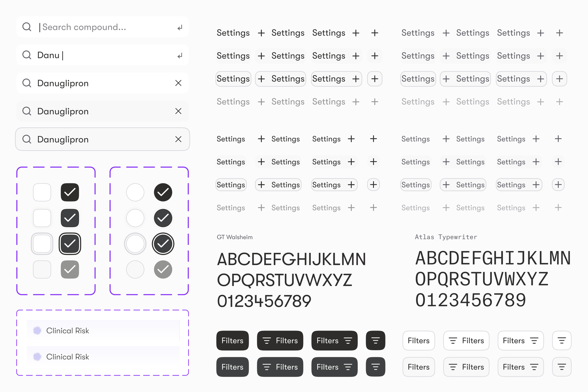Image resolution: width=588 pixels, height=392 pixels.
Task: Click the disabled empty round button
Action: click(x=135, y=269)
